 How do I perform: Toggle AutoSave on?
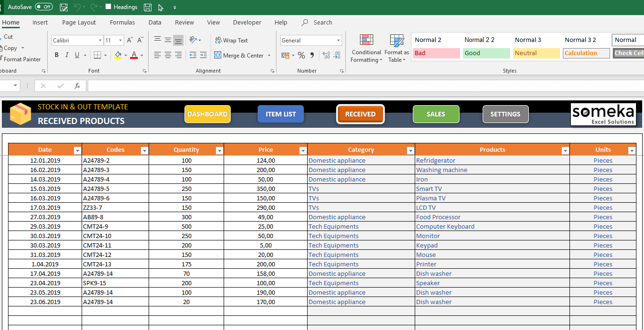coord(43,7)
